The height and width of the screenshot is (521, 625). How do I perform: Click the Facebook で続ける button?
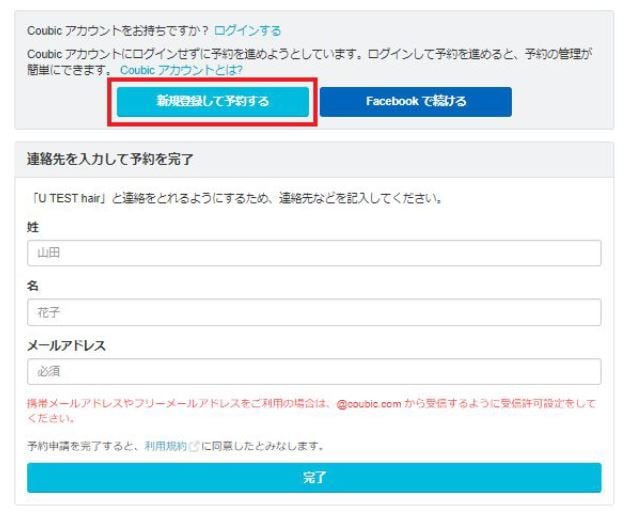(x=416, y=102)
